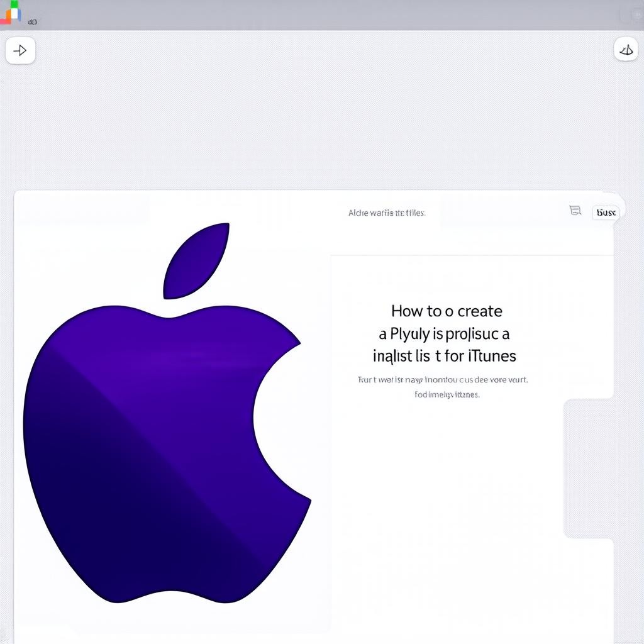Image resolution: width=644 pixels, height=644 pixels.
Task: Open the "How to o create" headline
Action: 447,311
